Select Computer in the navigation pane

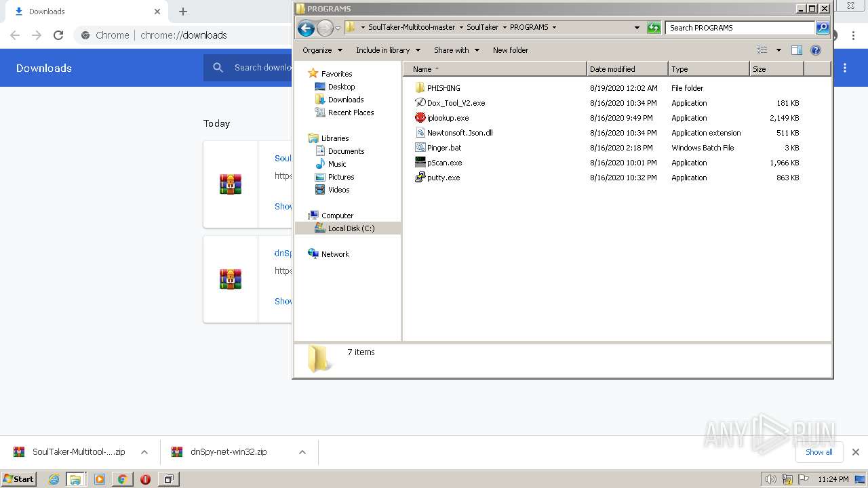click(337, 216)
